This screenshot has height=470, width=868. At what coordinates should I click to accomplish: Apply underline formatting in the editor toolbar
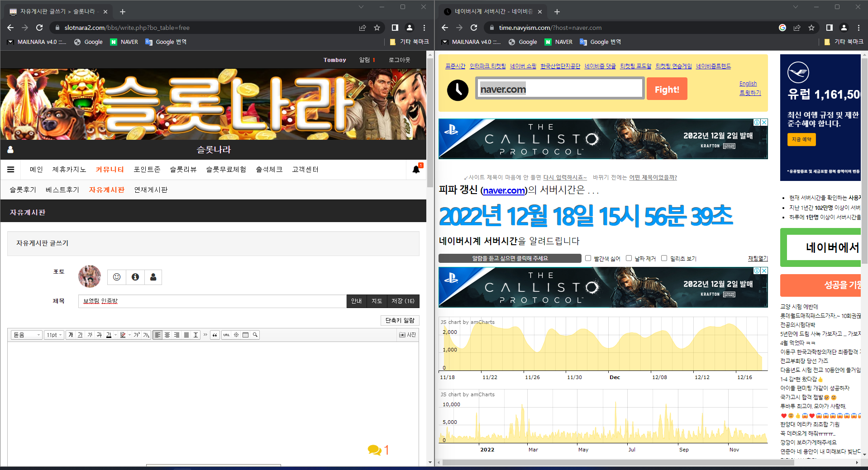(80, 335)
